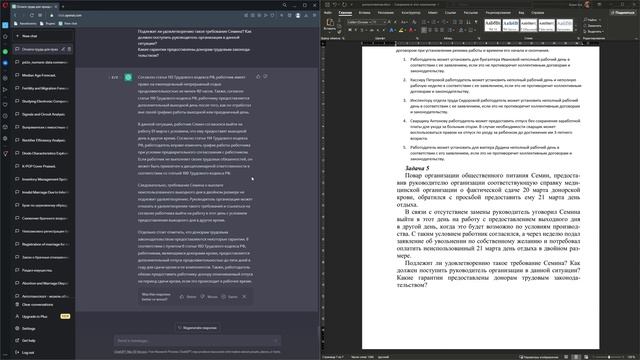Screen dimensions: 640x360
Task: Open the Select dropdown in Word editing group
Action: click(594, 31)
